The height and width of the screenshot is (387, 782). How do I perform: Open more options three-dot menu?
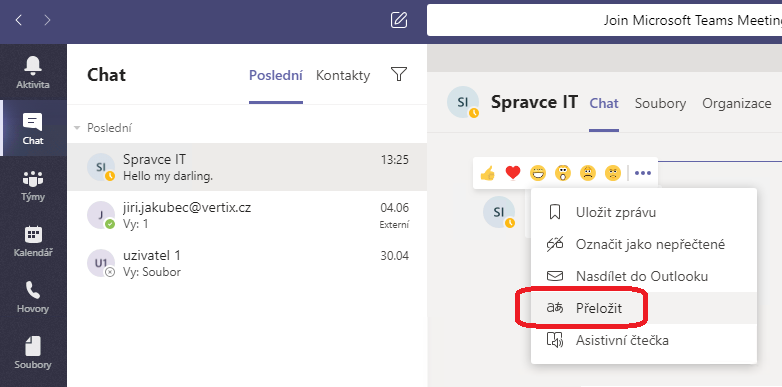pyautogui.click(x=643, y=173)
